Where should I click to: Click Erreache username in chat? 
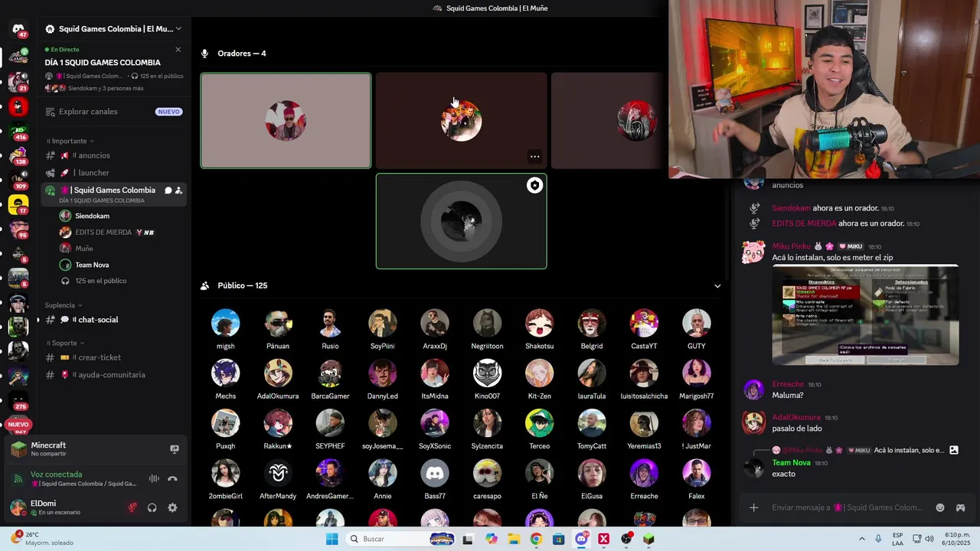pos(788,384)
